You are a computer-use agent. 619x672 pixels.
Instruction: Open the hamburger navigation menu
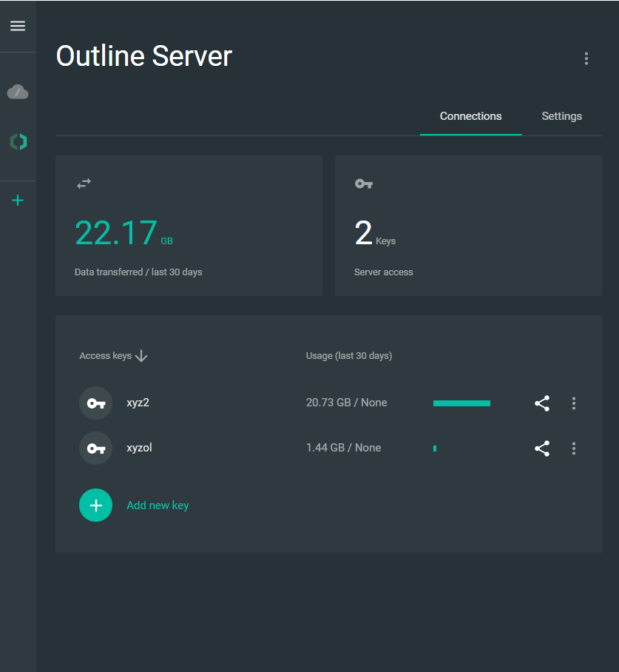[18, 26]
